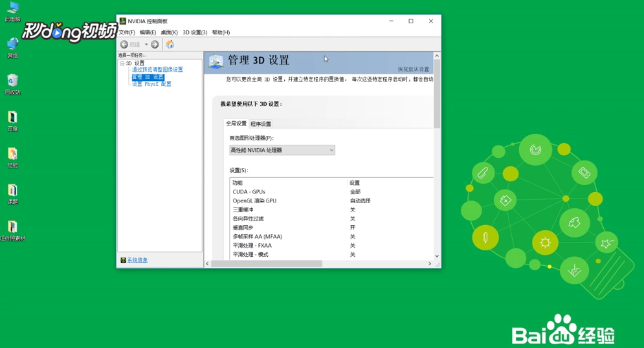Select the OpenGL 渲染 GPU setting row
The width and height of the screenshot is (644, 348).
coord(331,201)
